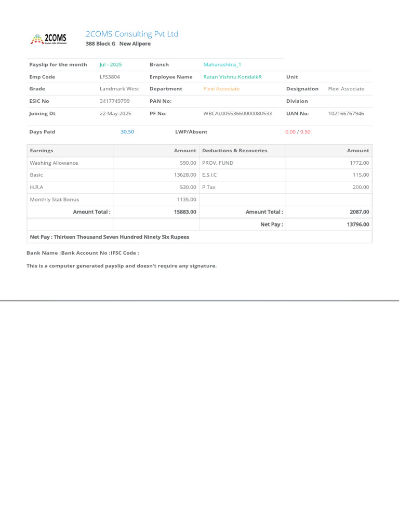This screenshot has width=399, height=532.
Task: Select employee code 'LFS3804'
Action: 110,77
